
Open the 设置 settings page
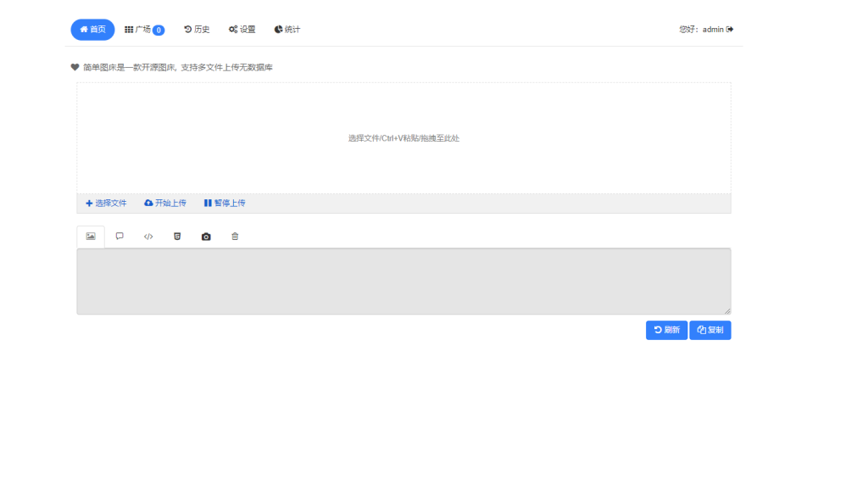coord(242,30)
